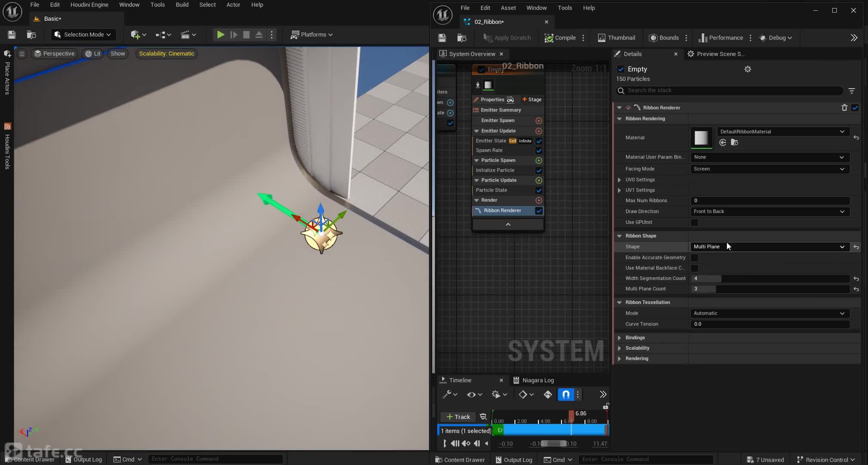Toggle Particle State module checkbox
This screenshot has height=465, width=868.
click(539, 190)
